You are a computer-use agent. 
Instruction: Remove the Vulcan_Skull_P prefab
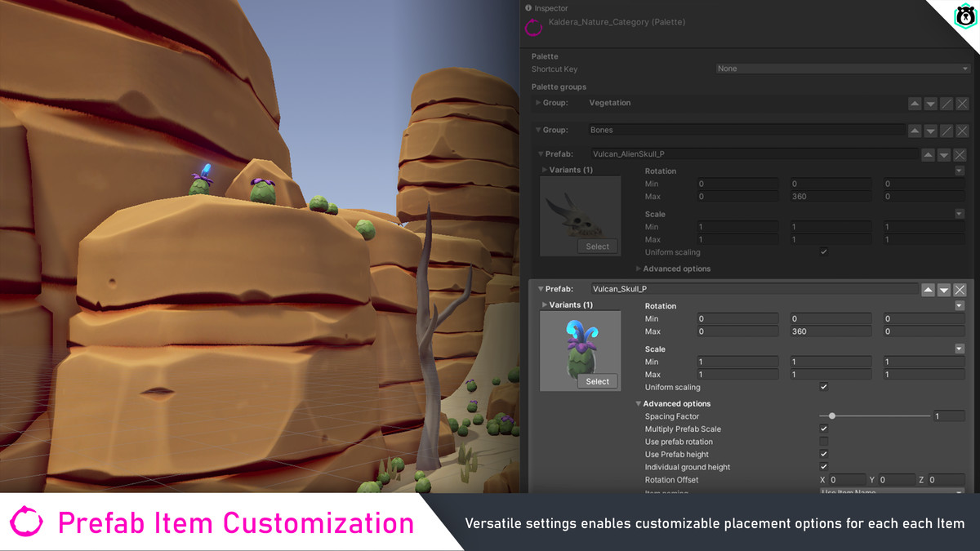[960, 290]
